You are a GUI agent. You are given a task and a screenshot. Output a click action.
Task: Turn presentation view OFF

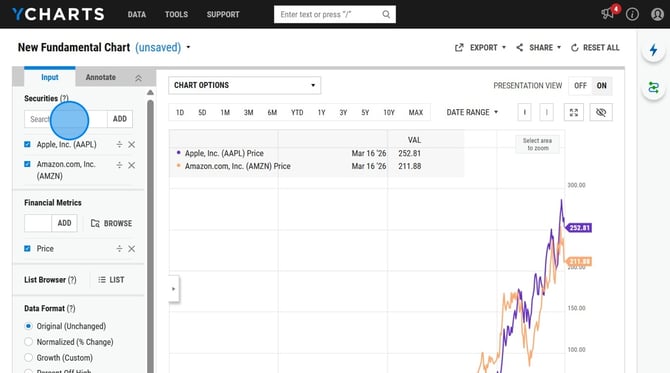click(580, 86)
